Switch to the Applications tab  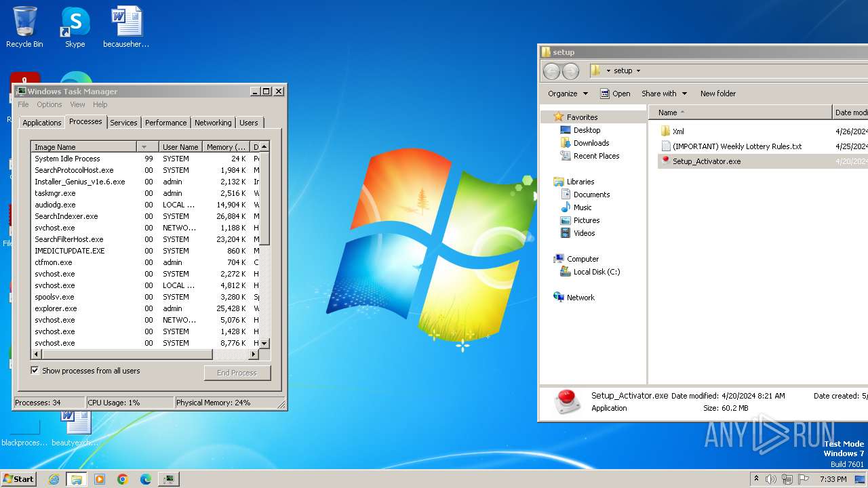[41, 123]
